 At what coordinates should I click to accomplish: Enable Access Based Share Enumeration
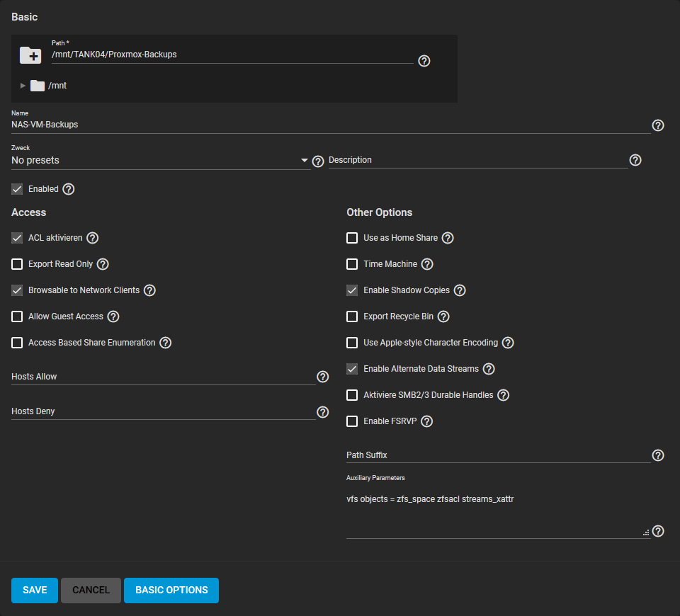point(17,343)
